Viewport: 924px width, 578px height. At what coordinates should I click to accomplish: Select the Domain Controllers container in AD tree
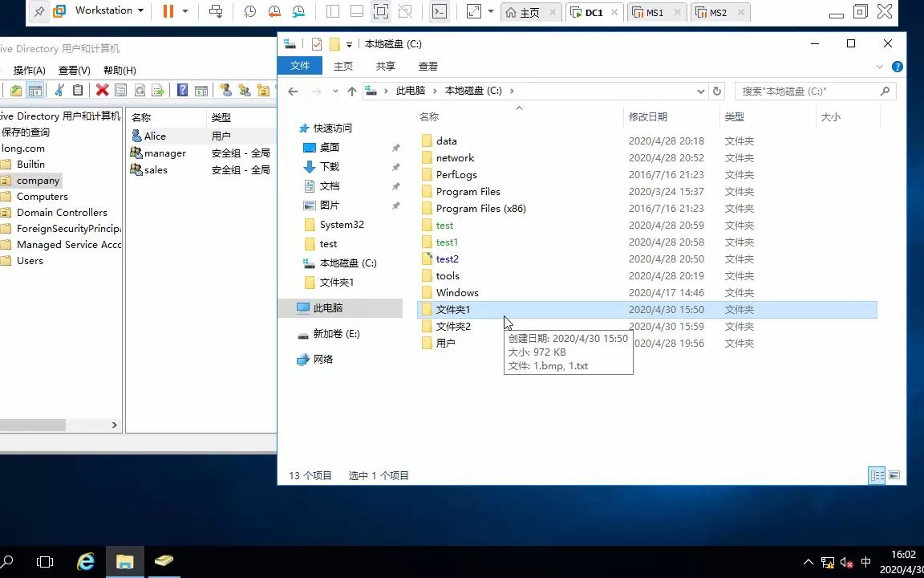pyautogui.click(x=62, y=212)
